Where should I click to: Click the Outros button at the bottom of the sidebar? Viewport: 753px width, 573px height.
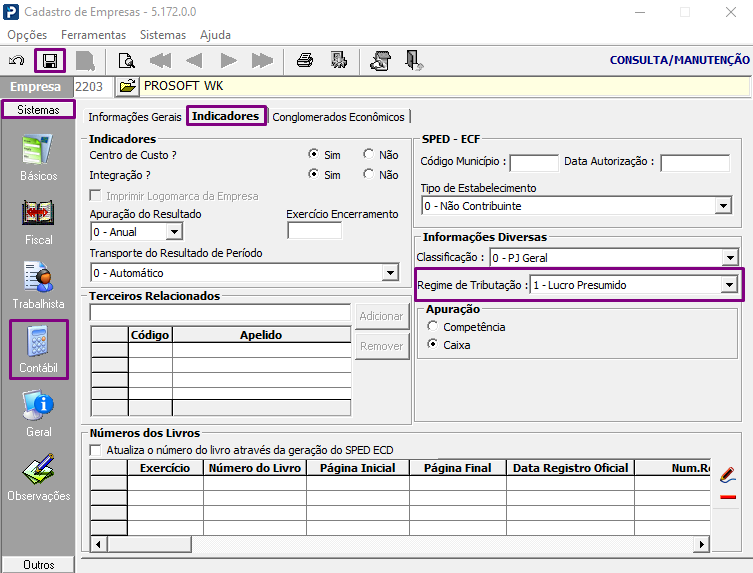38,564
